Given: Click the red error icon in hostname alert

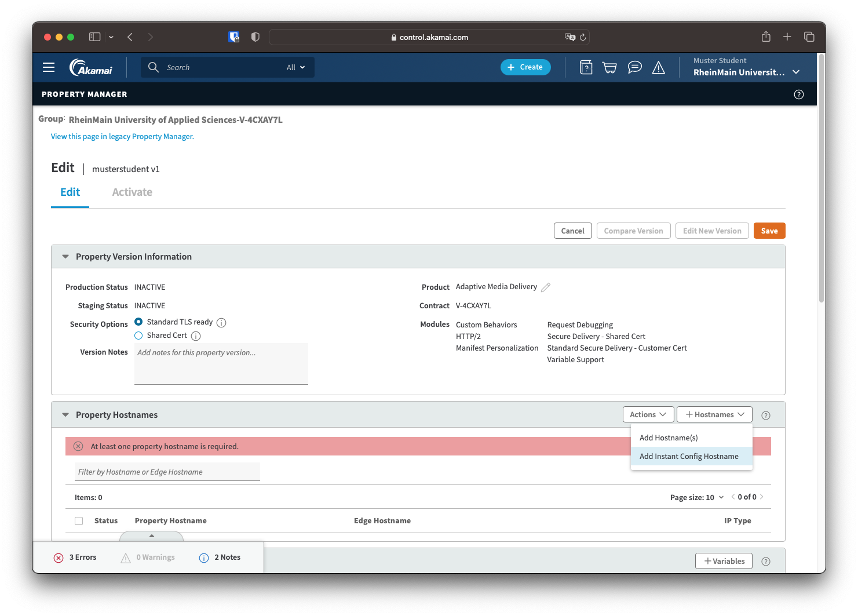Looking at the screenshot, I should [x=78, y=446].
